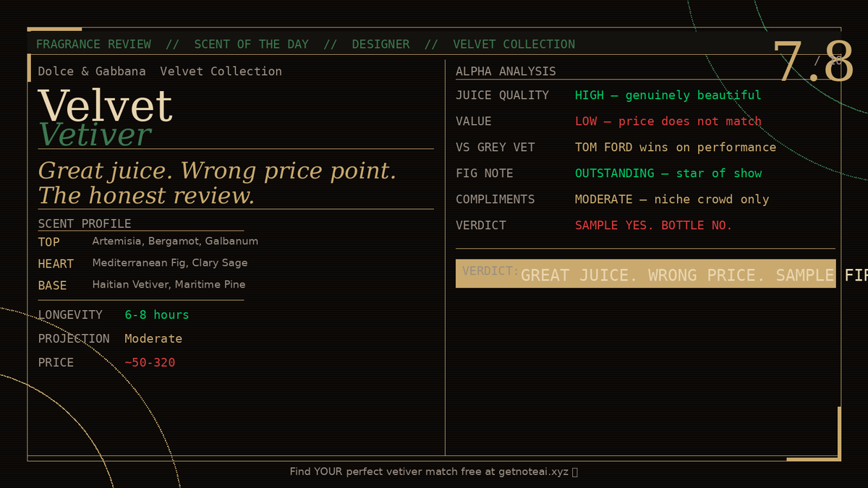Select OUTSTANDING — star of show
The image size is (868, 488).
point(668,173)
